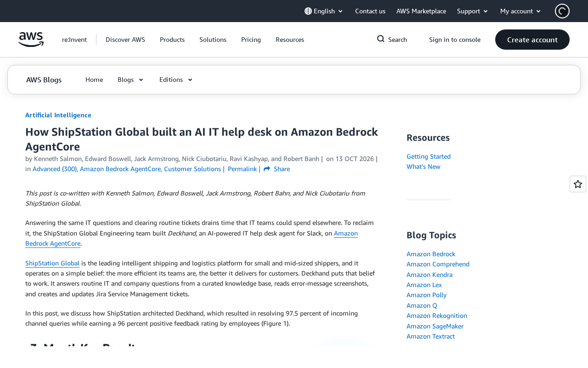Click the Permalink link

point(242,169)
